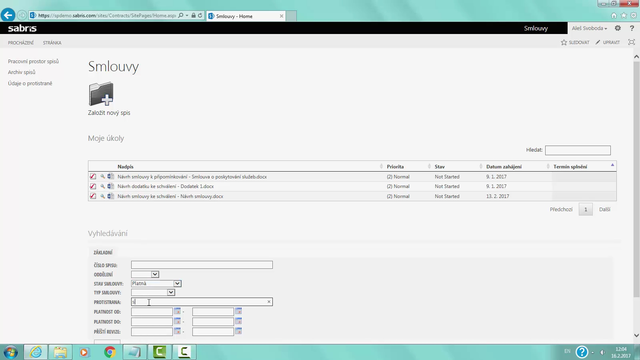Go to Další page of tasks

coord(604,209)
